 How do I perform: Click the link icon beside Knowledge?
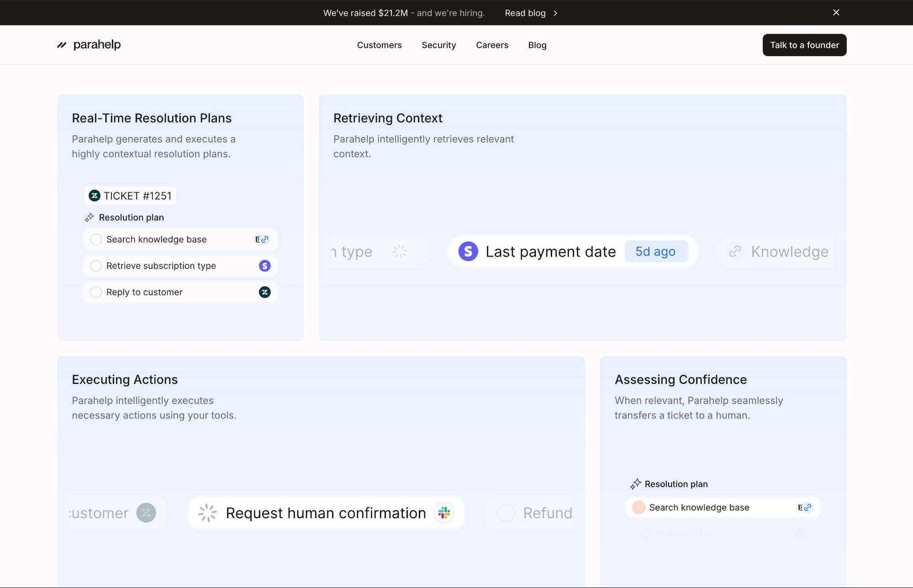pyautogui.click(x=735, y=252)
